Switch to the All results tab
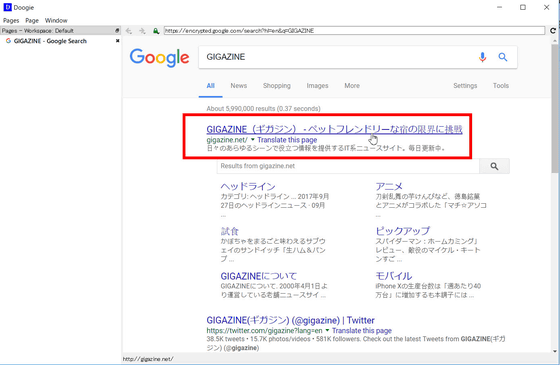 (x=210, y=86)
